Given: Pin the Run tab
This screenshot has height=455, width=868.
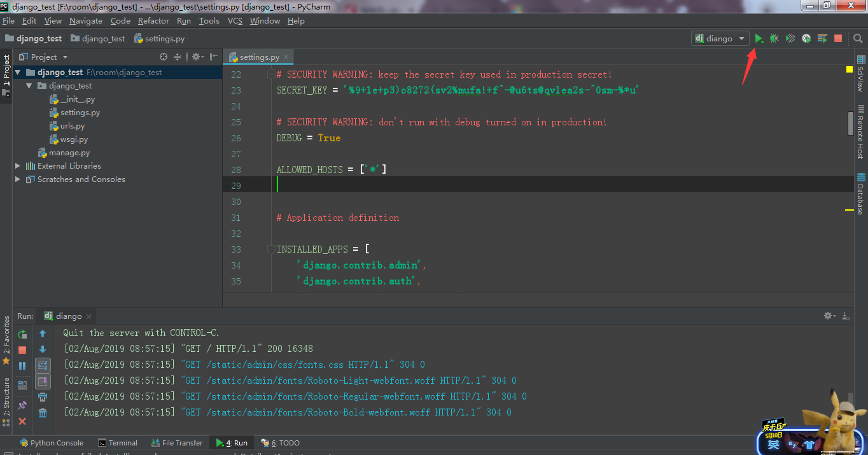Looking at the screenshot, I should (x=22, y=405).
